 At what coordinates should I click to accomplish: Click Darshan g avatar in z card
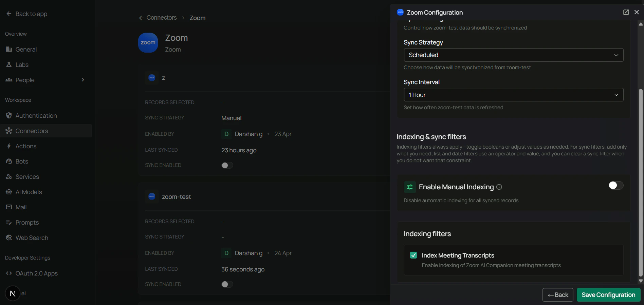[226, 134]
